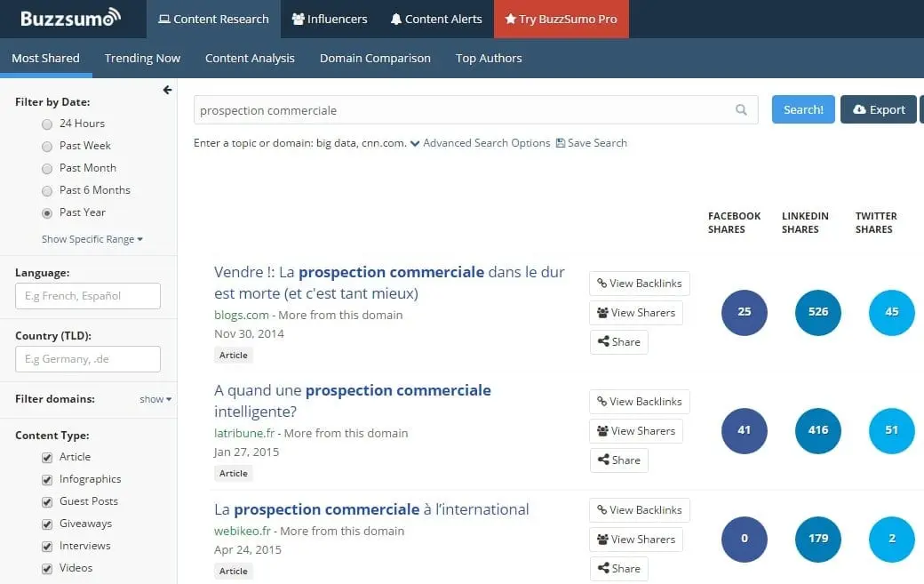
Task: Select the 24 Hours date filter
Action: [47, 124]
